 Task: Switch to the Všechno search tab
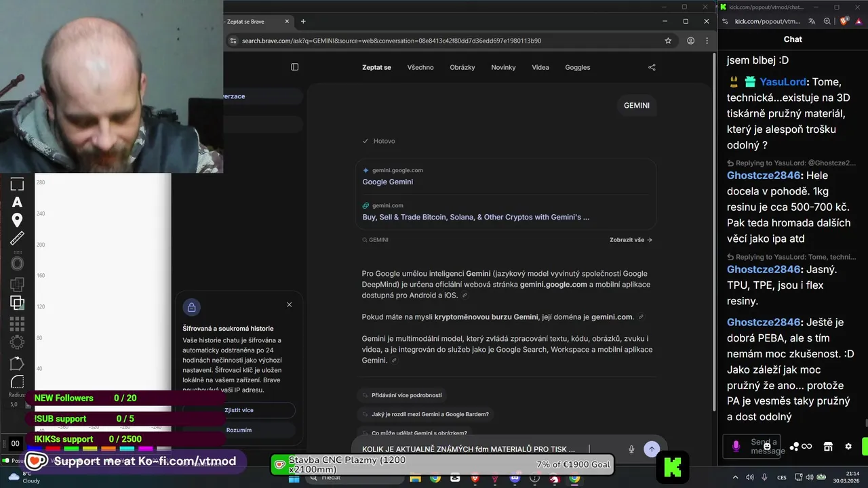420,67
